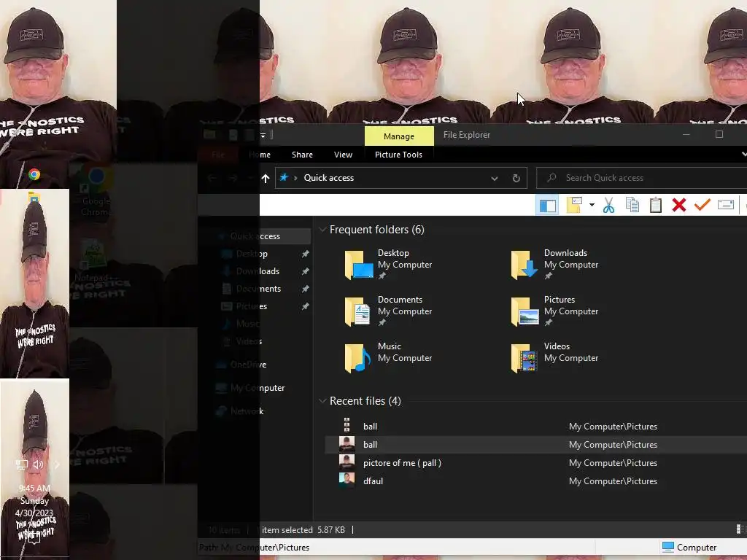Viewport: 747px width, 560px height.
Task: Open the Downloads frequent folder icon
Action: (525, 264)
